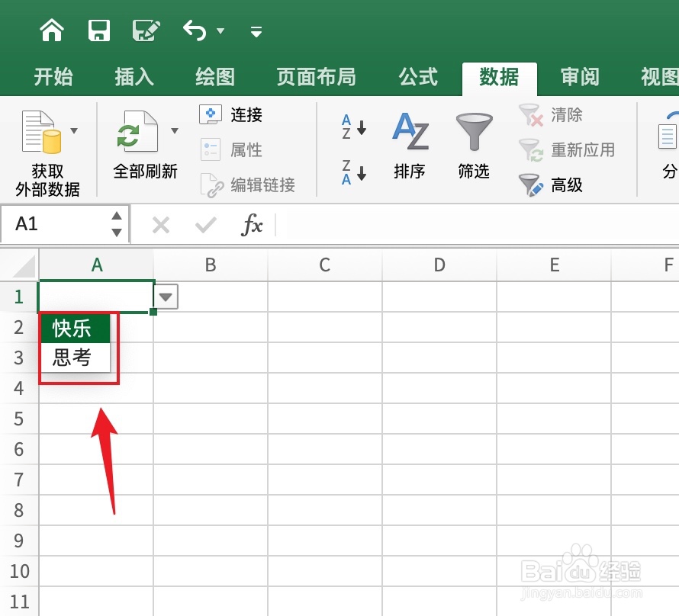Sort descending Z to A

pyautogui.click(x=354, y=172)
